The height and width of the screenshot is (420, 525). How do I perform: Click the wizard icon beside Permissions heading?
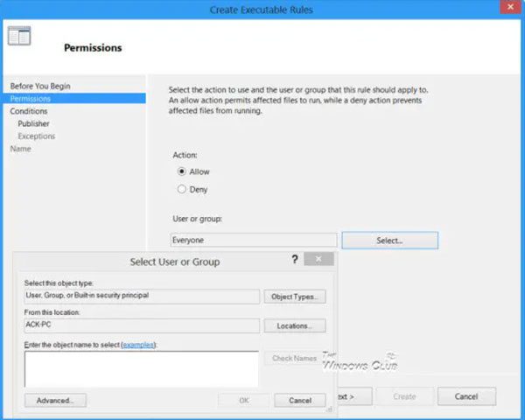[x=19, y=36]
